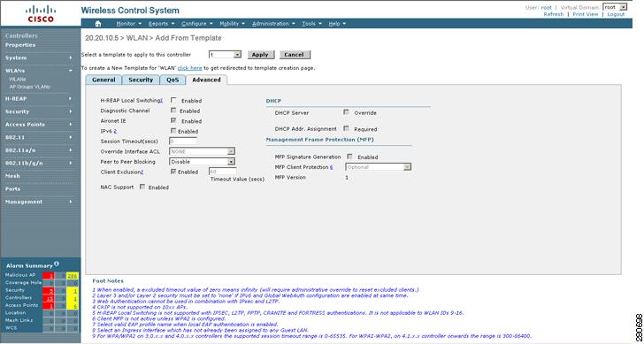Open the Help menu
The width and height of the screenshot is (644, 344).
point(337,24)
